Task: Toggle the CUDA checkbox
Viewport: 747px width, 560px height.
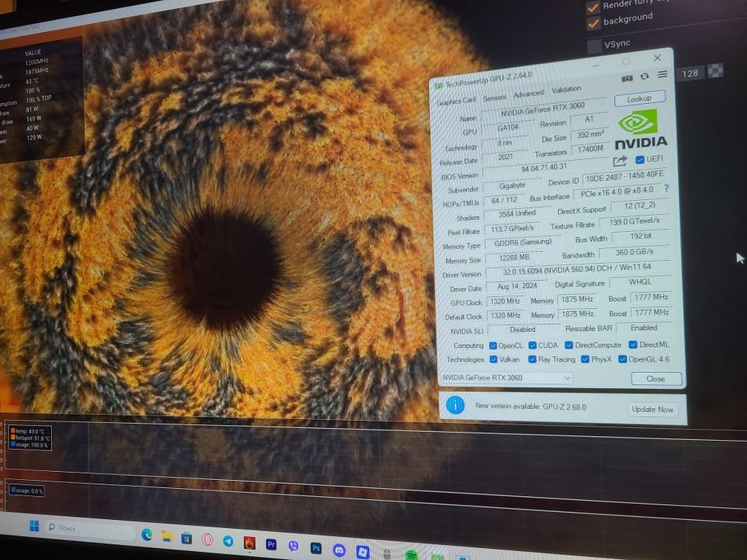Action: tap(532, 345)
